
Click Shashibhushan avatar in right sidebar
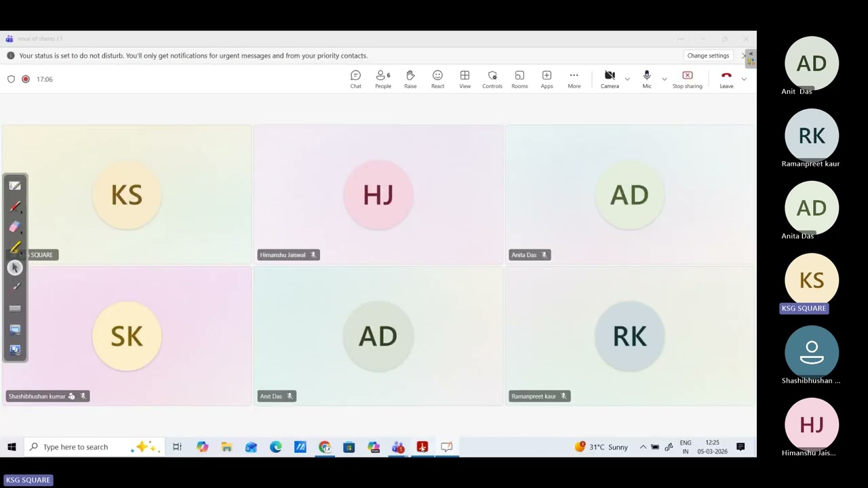coord(812,352)
